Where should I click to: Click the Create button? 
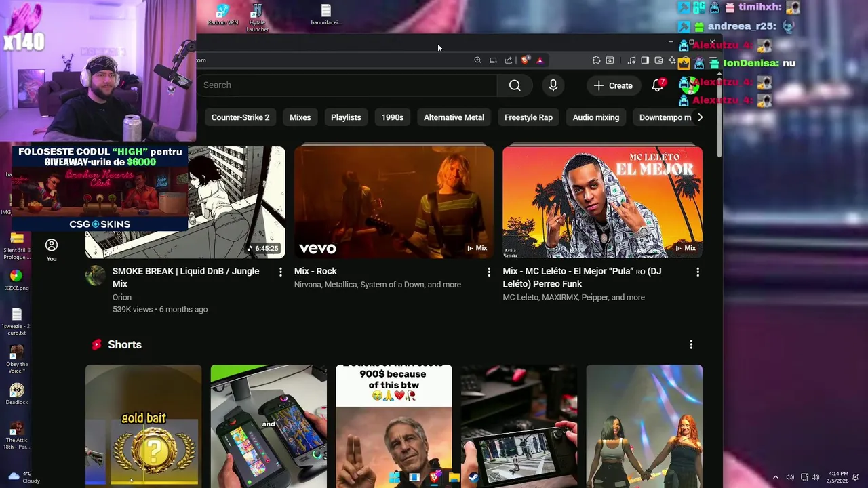tap(613, 85)
